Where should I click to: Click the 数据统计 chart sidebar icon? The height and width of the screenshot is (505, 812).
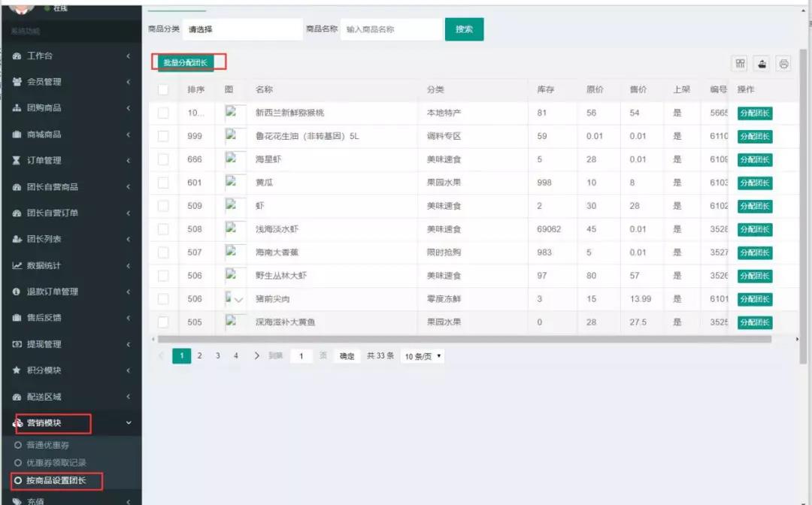17,266
